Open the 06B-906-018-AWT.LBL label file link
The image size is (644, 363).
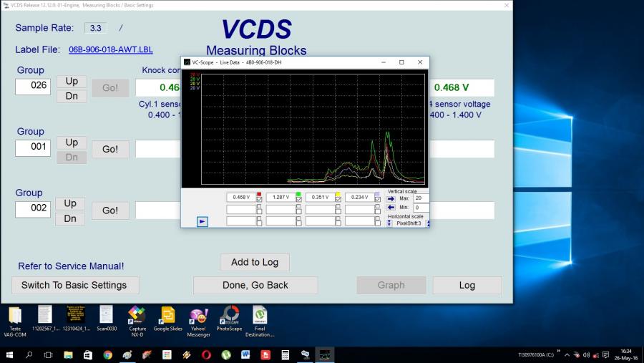[x=110, y=49]
